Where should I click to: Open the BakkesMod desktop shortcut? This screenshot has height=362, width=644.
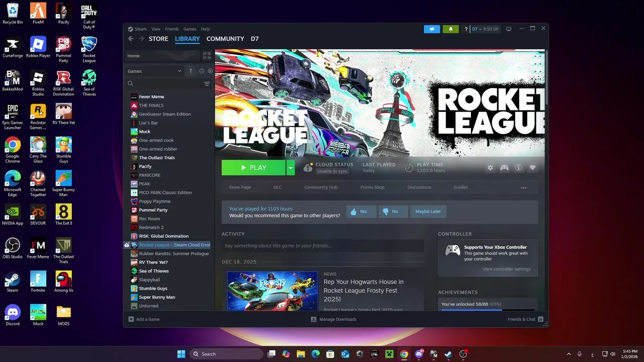13,80
